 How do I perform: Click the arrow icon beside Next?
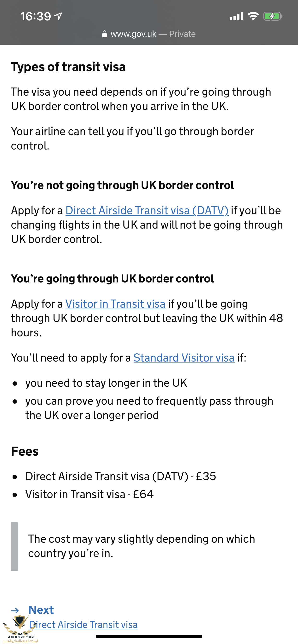15,610
